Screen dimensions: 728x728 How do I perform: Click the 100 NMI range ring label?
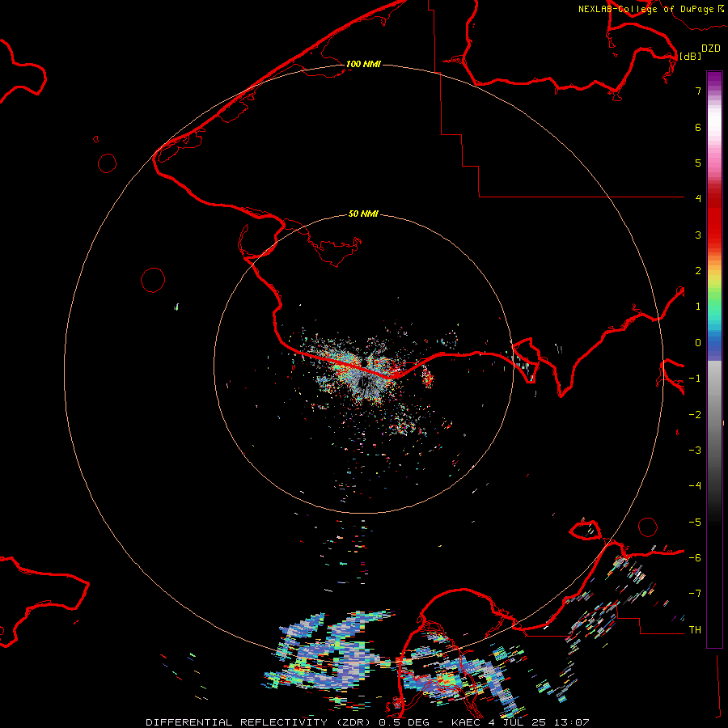(x=363, y=64)
